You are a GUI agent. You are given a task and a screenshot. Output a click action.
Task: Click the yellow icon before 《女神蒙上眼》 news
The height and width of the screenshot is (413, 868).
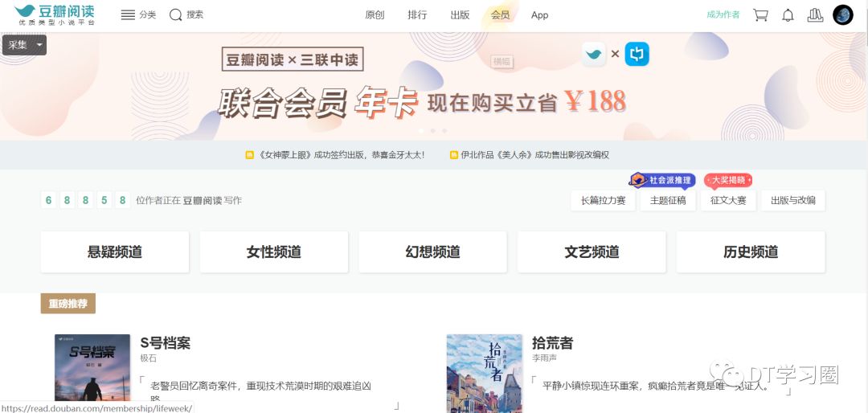pos(249,155)
